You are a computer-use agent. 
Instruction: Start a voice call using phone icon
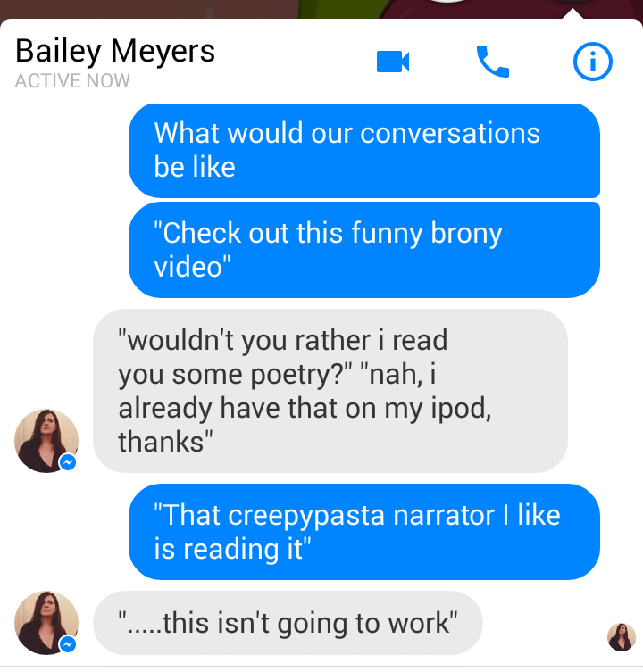tap(493, 62)
